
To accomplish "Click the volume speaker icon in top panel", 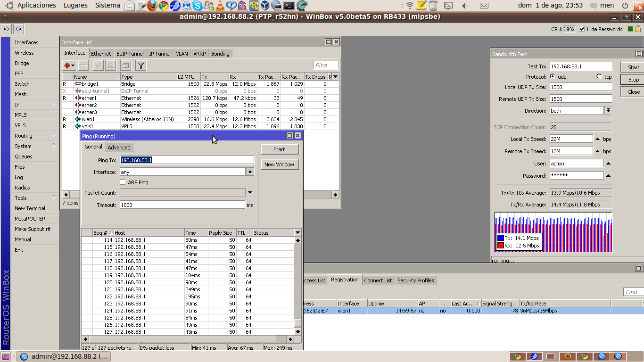I will 465,6.
